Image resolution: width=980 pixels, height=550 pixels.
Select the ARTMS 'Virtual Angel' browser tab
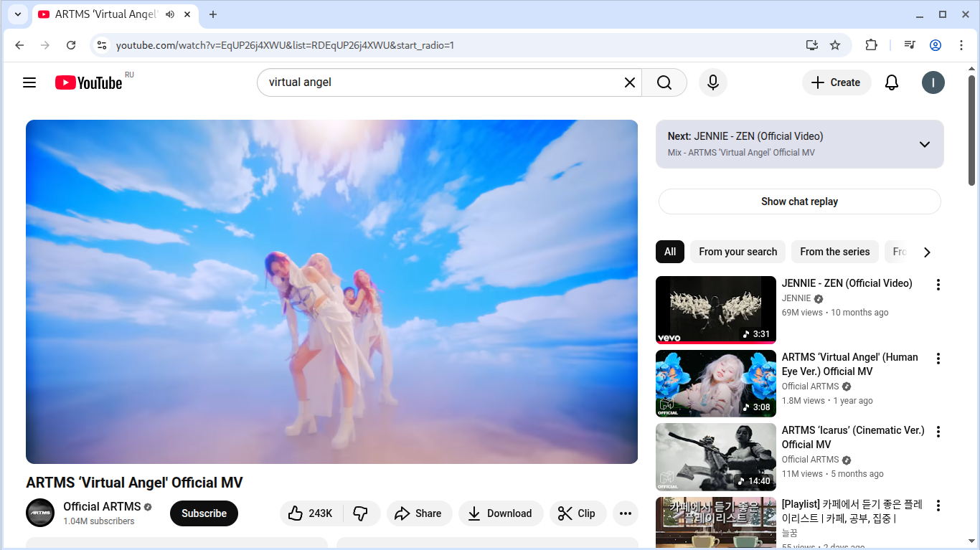click(115, 14)
